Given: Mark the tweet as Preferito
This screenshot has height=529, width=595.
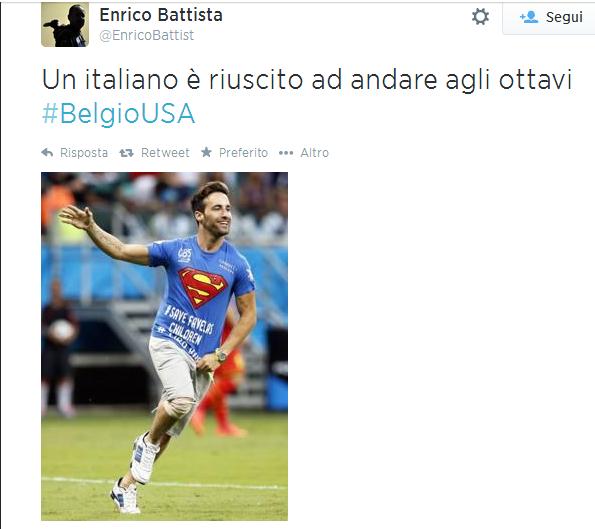Looking at the screenshot, I should (243, 153).
